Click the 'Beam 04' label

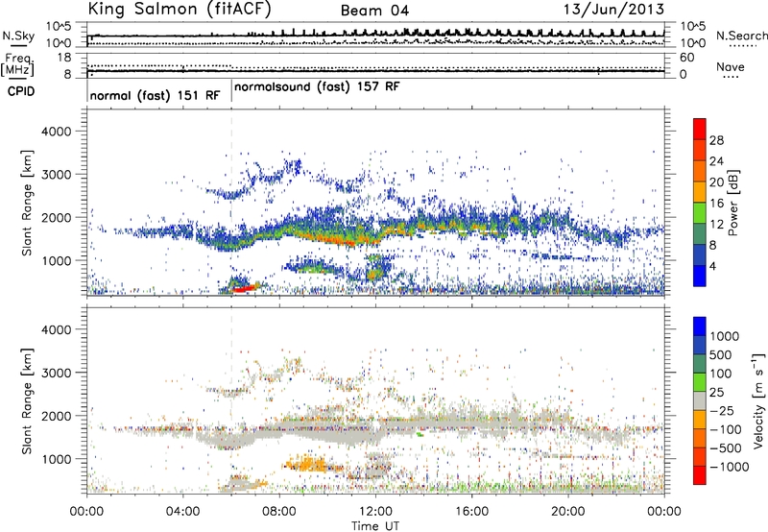point(374,11)
